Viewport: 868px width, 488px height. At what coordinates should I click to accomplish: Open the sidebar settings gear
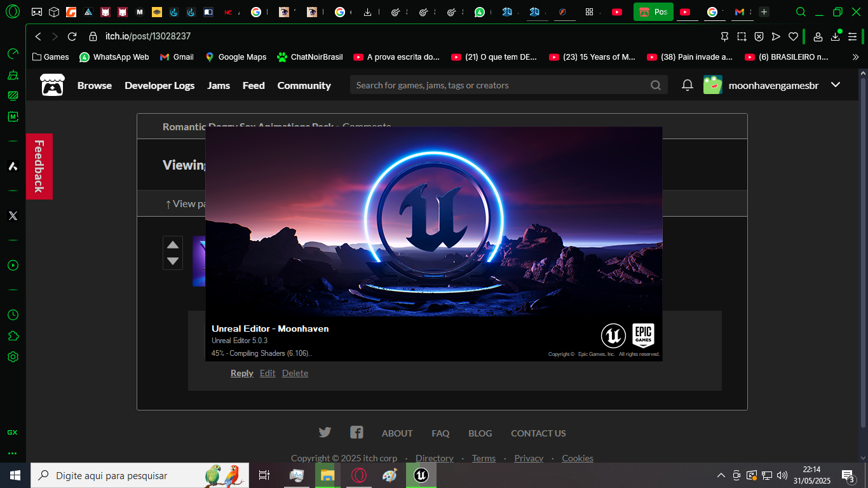pos(13,357)
